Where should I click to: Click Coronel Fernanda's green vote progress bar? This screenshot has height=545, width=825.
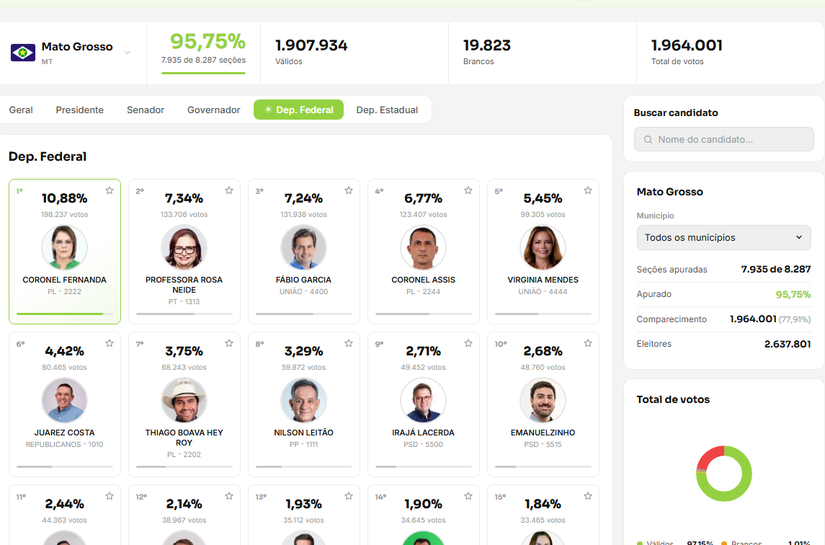64,314
